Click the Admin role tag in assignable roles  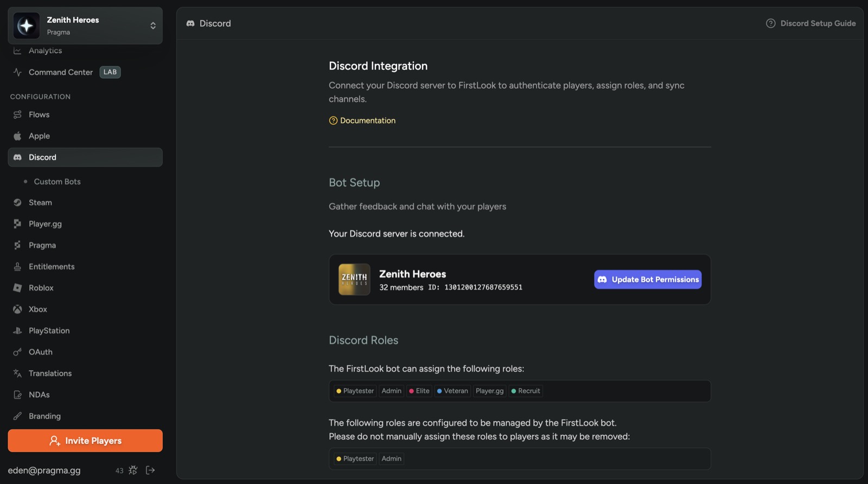click(391, 391)
